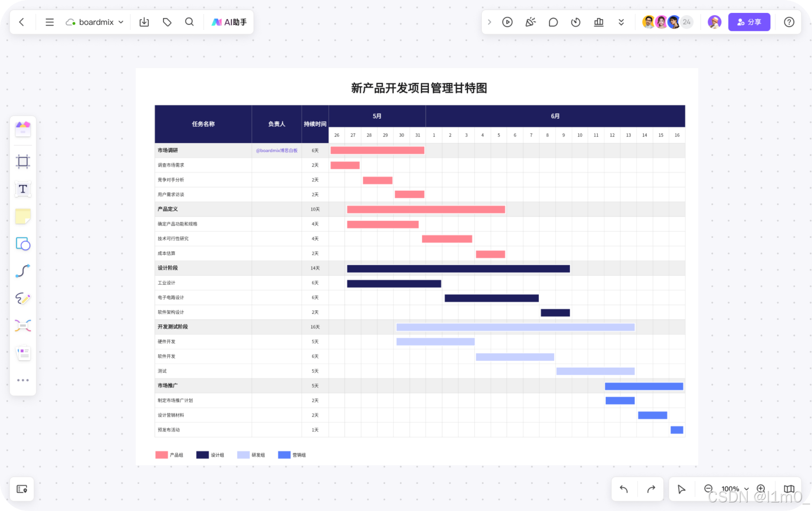Click the lavender 开发测试阶段 gantt bar
The width and height of the screenshot is (812, 511).
click(x=515, y=327)
